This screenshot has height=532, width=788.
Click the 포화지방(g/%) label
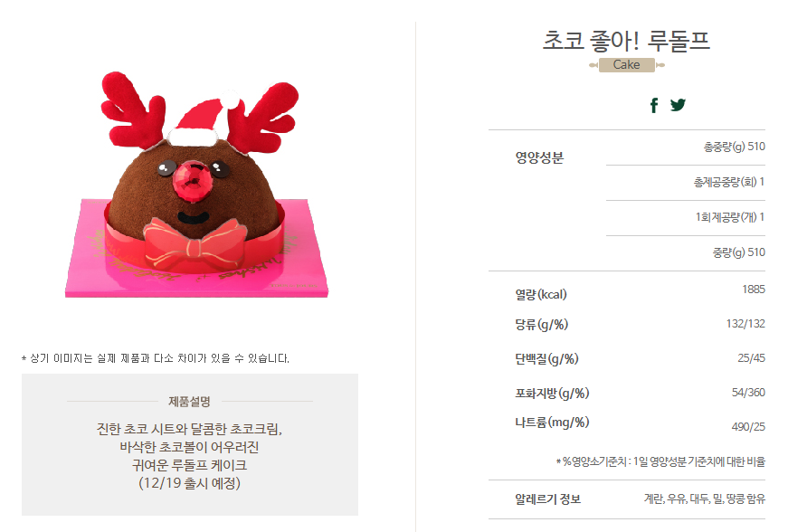coord(552,393)
